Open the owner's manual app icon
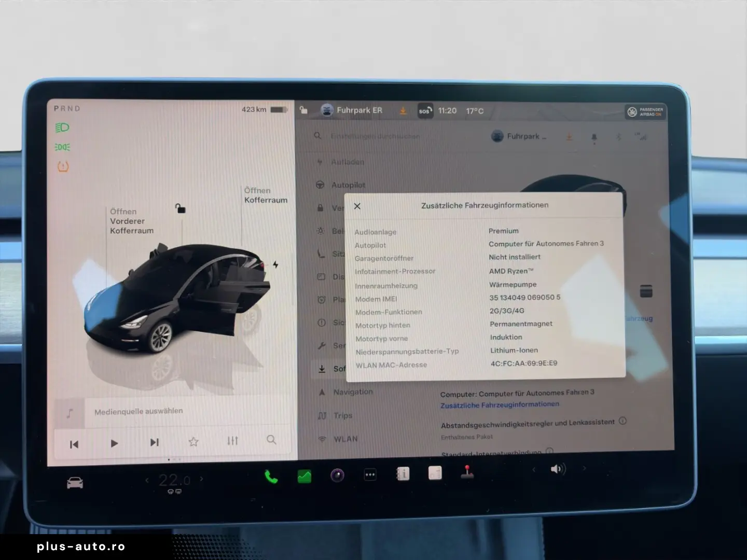The image size is (747, 560). tap(403, 473)
